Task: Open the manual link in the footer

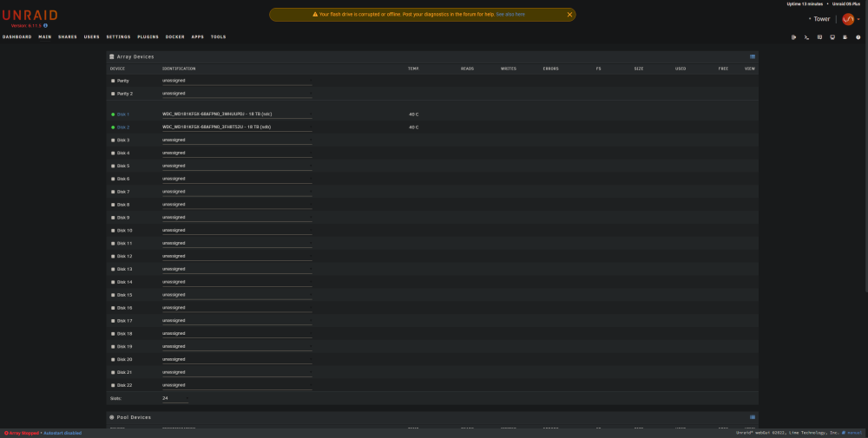Action: [855, 433]
